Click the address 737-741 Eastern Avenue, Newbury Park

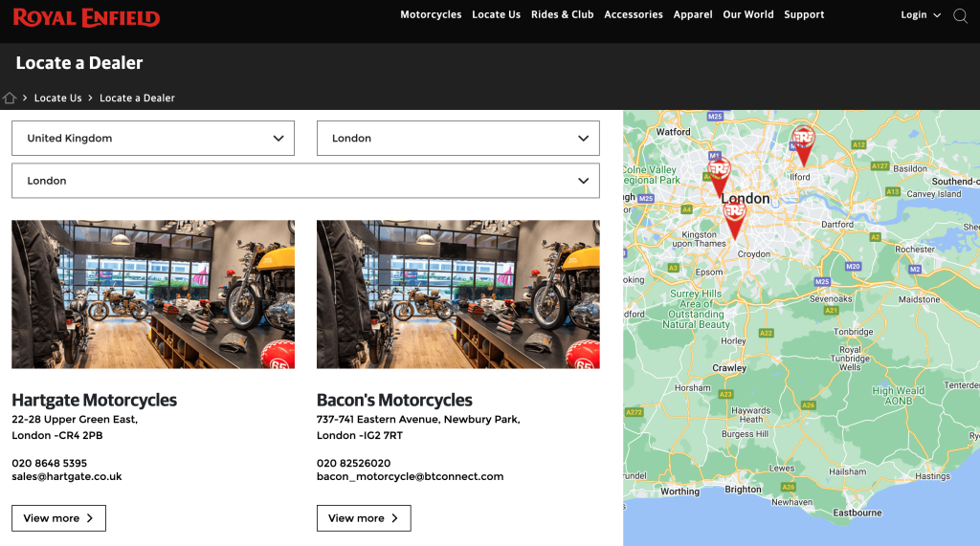point(418,419)
